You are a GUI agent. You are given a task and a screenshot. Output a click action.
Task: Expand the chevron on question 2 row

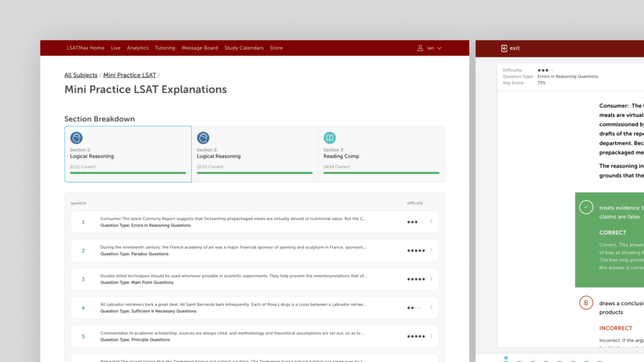point(431,250)
